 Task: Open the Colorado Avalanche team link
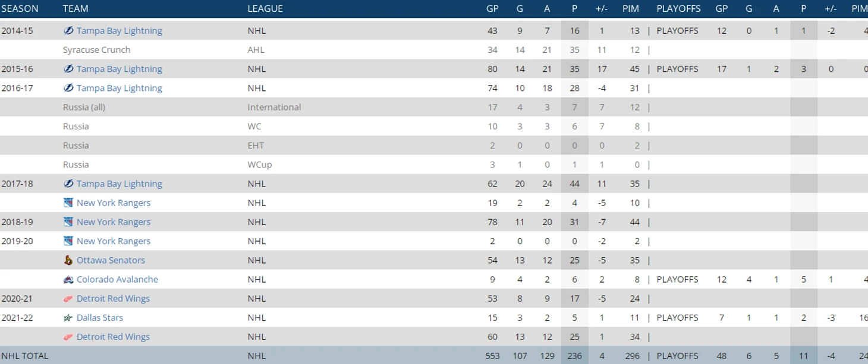(x=117, y=279)
